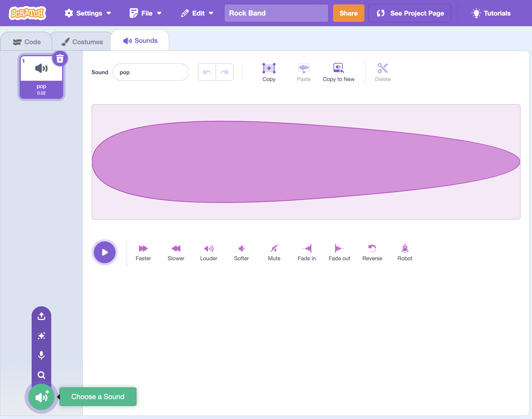Rename the sound in the name field
This screenshot has height=419, width=532.
click(x=151, y=72)
